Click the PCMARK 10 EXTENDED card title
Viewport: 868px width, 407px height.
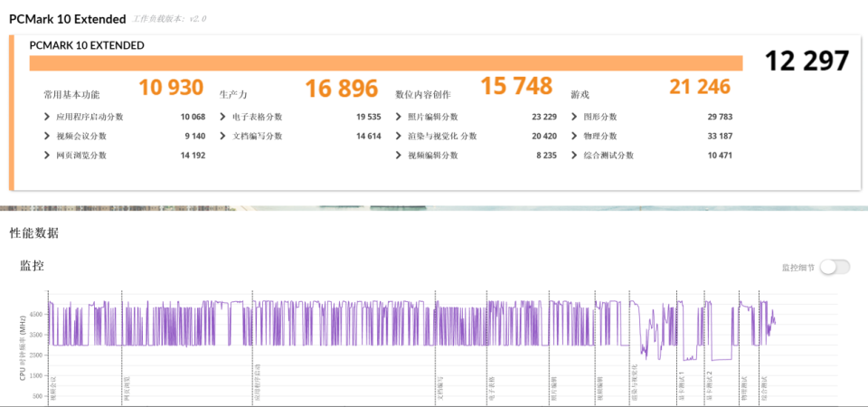coord(87,45)
